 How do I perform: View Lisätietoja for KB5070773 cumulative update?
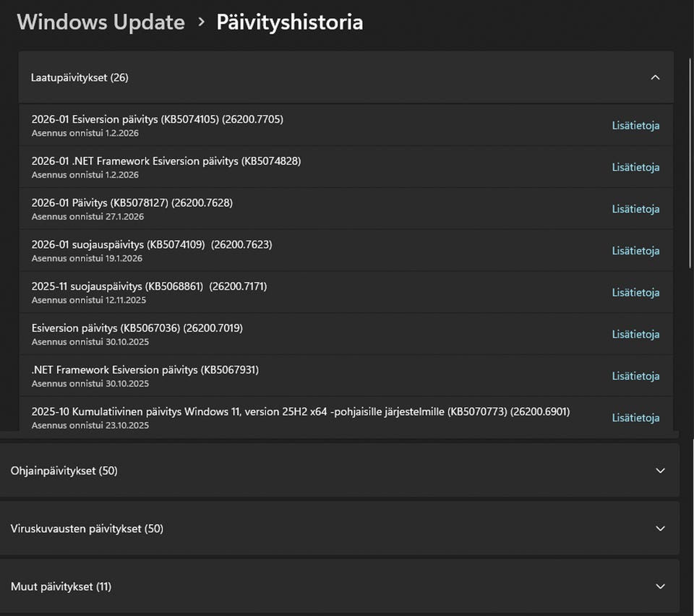click(x=635, y=418)
